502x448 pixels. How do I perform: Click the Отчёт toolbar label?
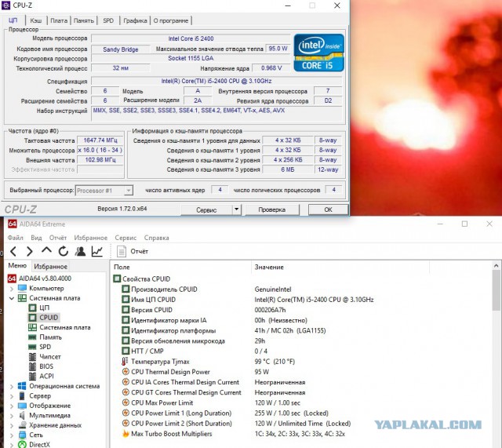coord(140,251)
